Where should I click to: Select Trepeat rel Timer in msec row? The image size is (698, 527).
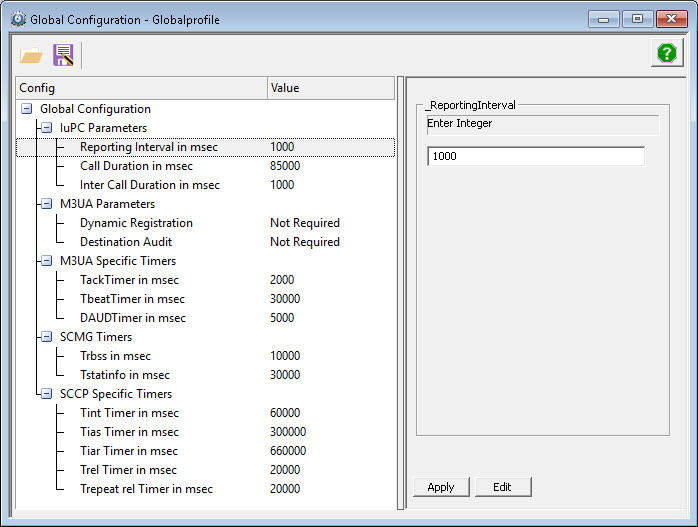pos(205,489)
